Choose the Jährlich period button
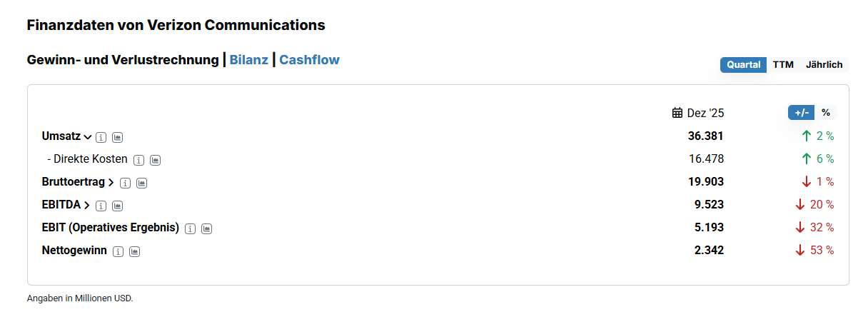Screen dimensions: 868x317 pyautogui.click(x=824, y=65)
